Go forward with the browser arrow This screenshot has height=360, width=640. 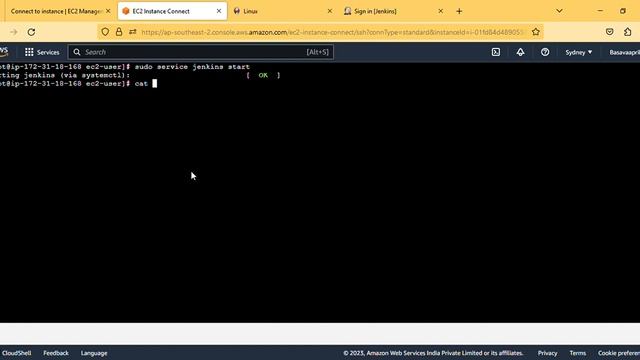click(14, 32)
